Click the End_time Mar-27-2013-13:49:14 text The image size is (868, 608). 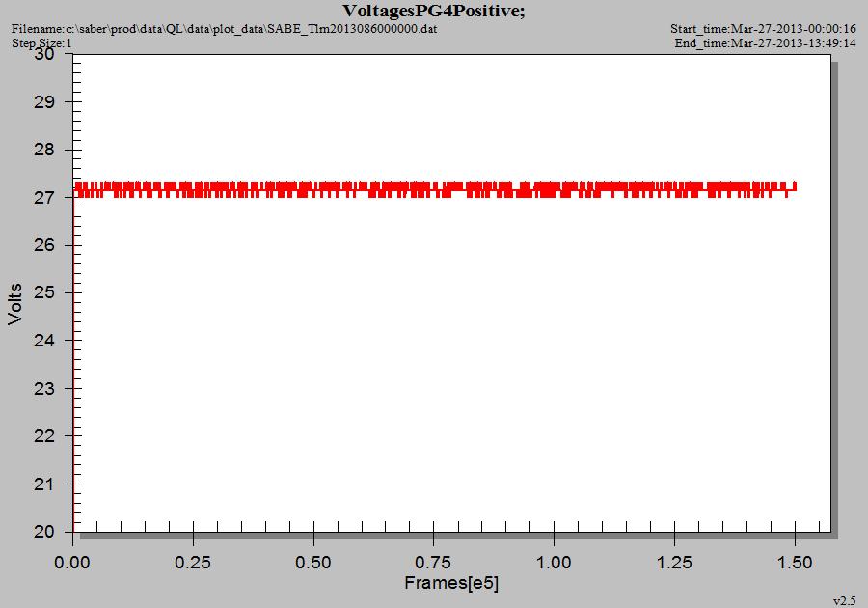click(x=765, y=43)
